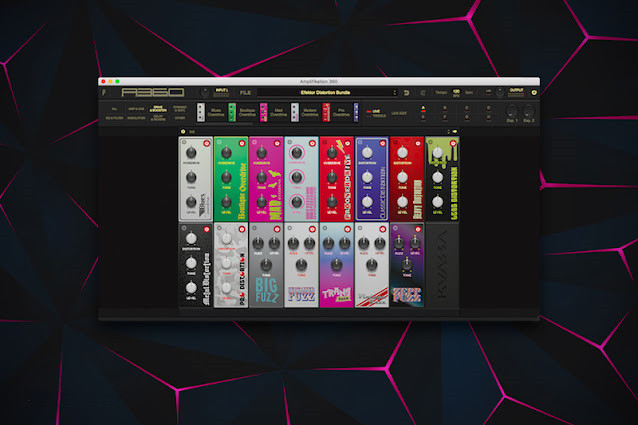Click the round icon left of rack name
This screenshot has height=425, width=638.
(x=183, y=131)
